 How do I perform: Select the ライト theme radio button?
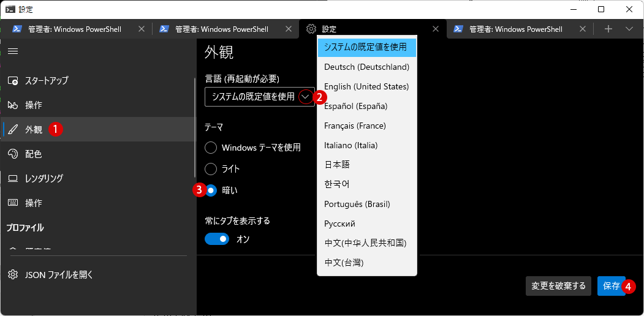point(211,168)
